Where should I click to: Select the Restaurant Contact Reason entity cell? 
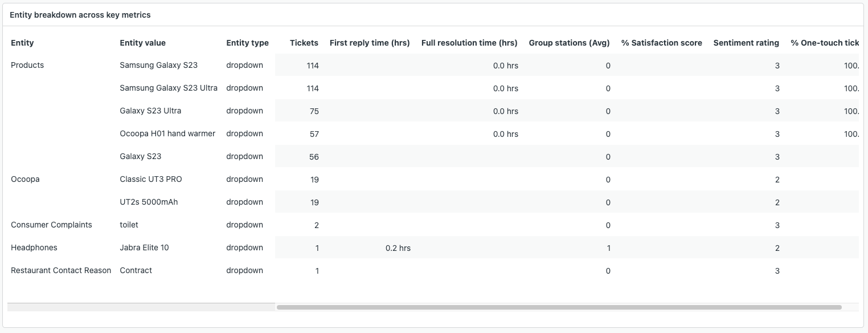tap(61, 270)
